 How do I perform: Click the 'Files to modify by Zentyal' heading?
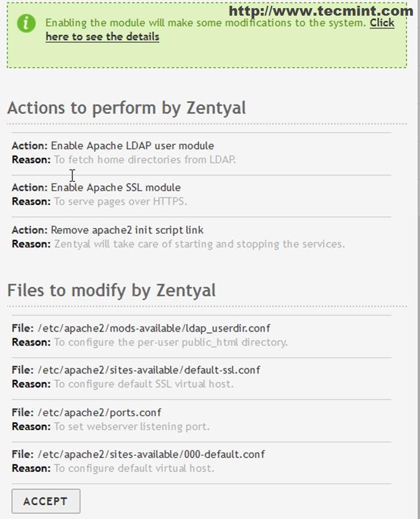tap(111, 290)
